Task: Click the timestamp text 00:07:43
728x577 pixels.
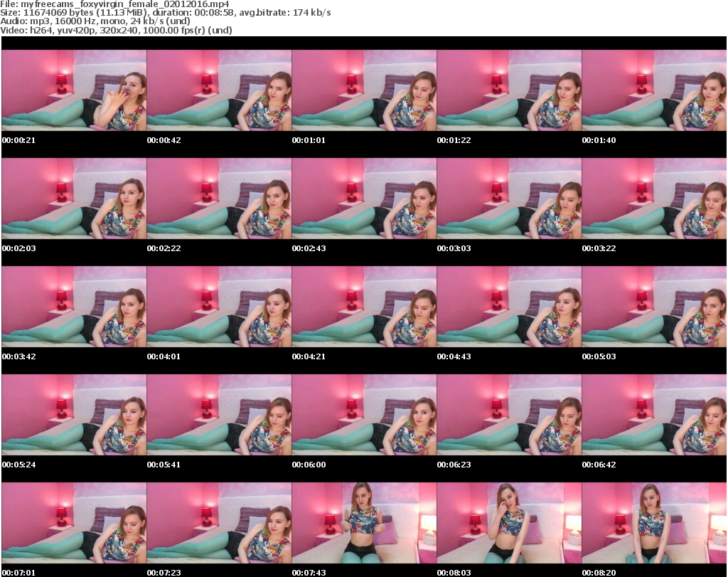Action: click(x=309, y=573)
